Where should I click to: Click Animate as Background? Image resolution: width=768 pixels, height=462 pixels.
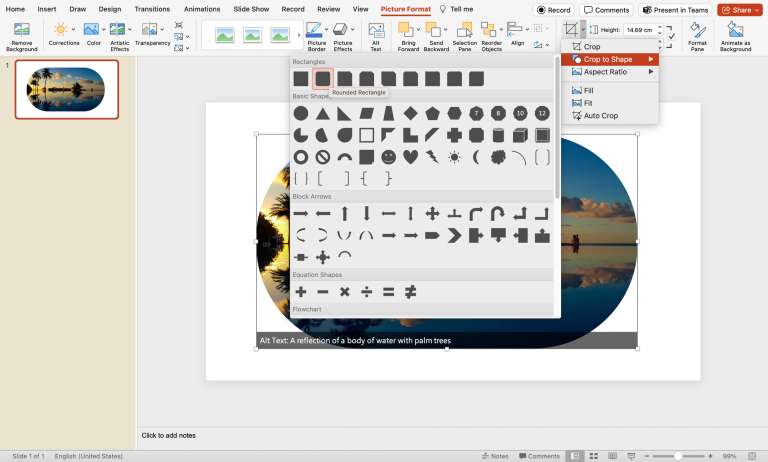(x=735, y=30)
